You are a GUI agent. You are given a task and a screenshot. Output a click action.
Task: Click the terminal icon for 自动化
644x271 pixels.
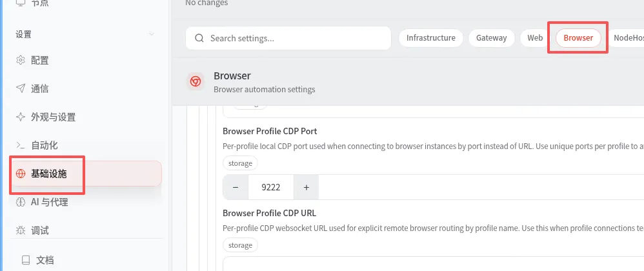(21, 145)
